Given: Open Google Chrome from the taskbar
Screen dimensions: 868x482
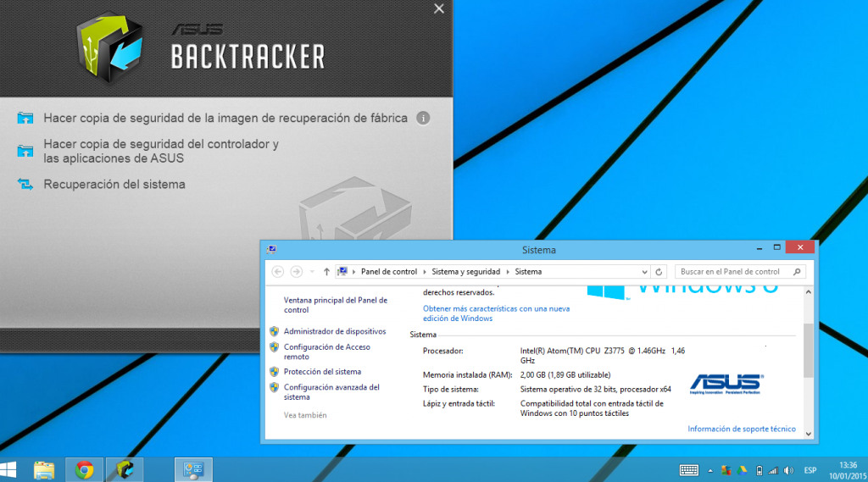Looking at the screenshot, I should point(84,470).
